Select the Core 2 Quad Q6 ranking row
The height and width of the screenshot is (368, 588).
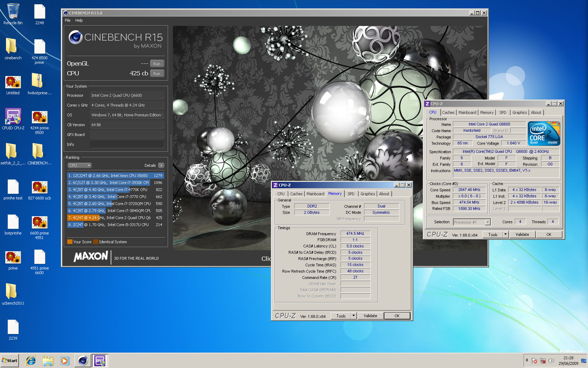[115, 218]
